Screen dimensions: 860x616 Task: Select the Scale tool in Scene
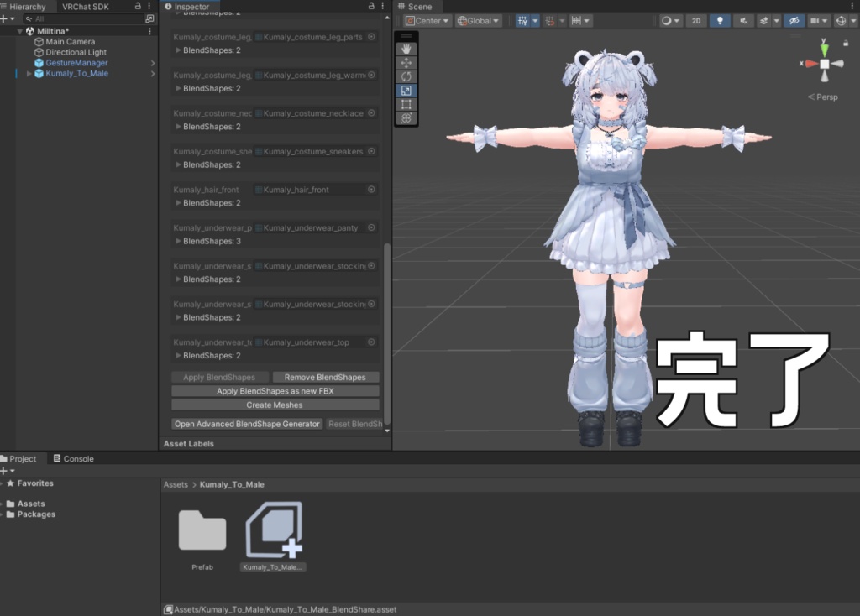(406, 91)
